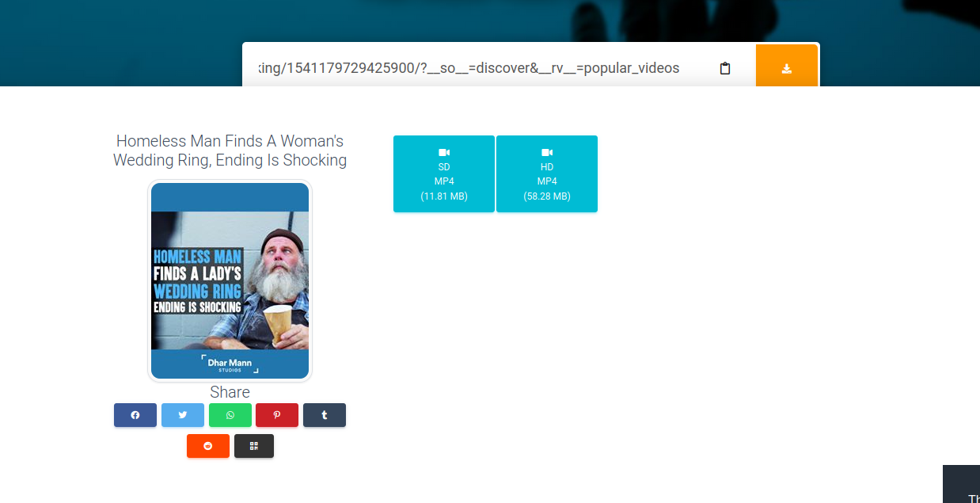Click the Dhar Mann Studios logo on thumbnail
Screen dimensions: 980x503
click(x=230, y=364)
